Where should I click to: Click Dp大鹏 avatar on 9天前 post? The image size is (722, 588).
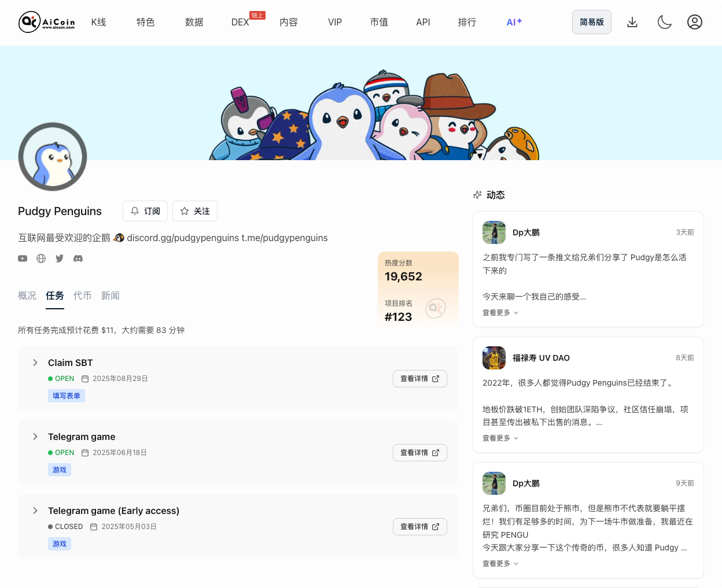(494, 483)
